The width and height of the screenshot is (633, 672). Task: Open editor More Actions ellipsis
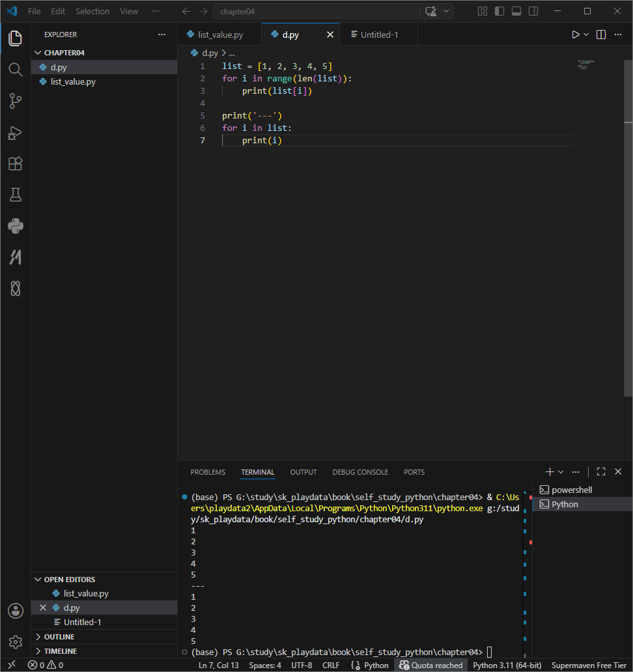tap(618, 35)
